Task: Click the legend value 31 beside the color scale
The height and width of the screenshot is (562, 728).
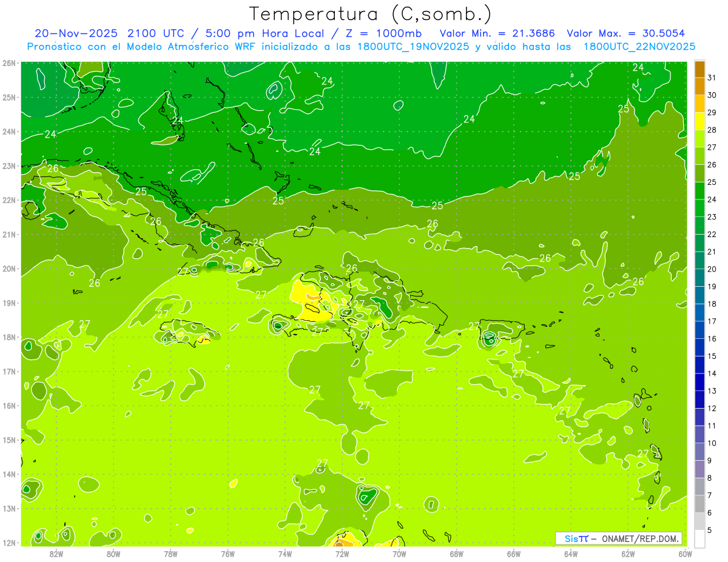Action: pos(712,78)
